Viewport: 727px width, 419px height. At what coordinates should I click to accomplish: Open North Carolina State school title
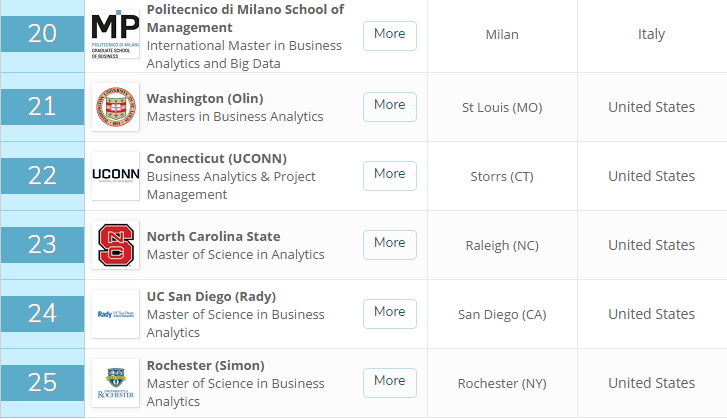pyautogui.click(x=213, y=236)
